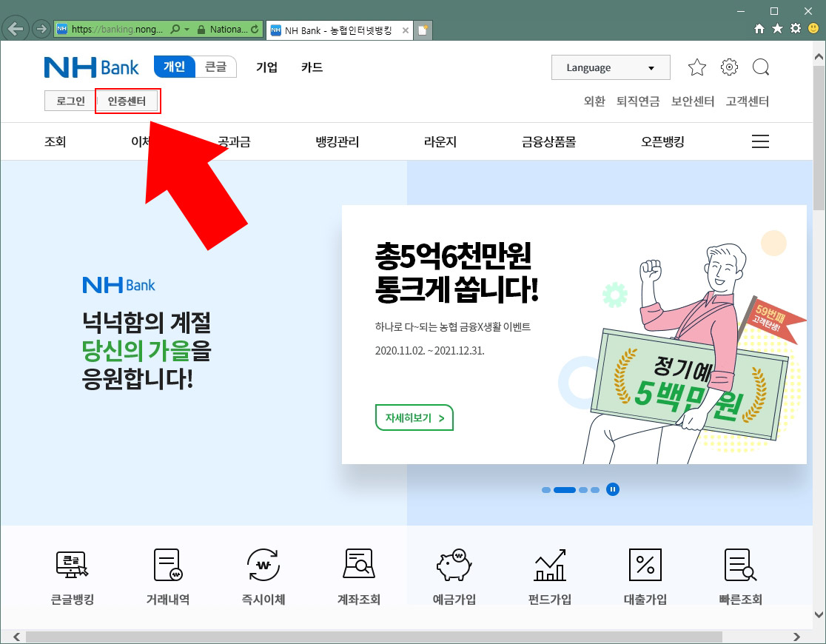Pause the banner carousel
This screenshot has width=826, height=644.
click(x=613, y=489)
